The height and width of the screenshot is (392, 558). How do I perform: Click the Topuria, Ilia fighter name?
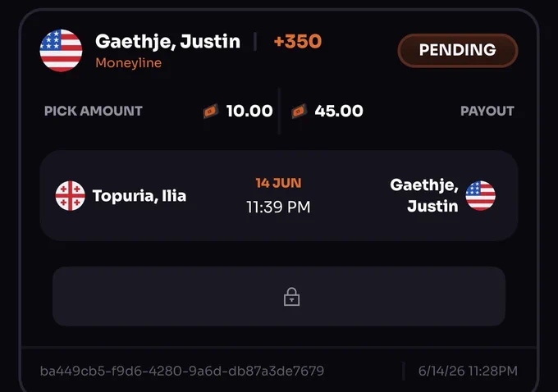coord(139,196)
